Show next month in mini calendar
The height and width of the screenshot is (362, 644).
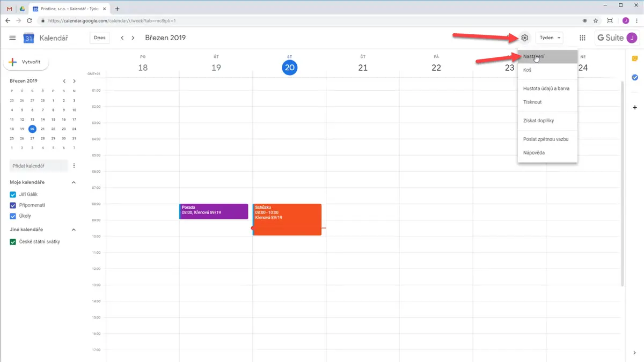(x=74, y=81)
